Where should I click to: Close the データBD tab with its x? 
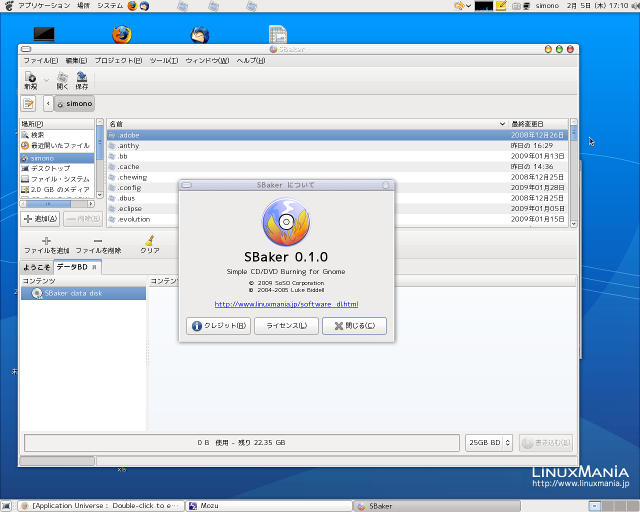tap(94, 267)
